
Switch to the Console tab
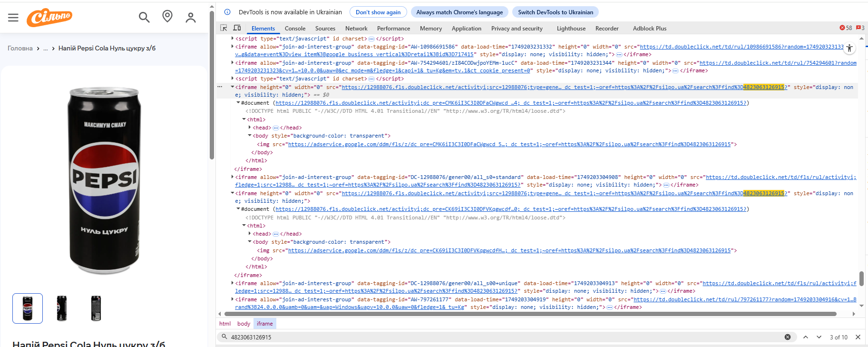(x=295, y=29)
